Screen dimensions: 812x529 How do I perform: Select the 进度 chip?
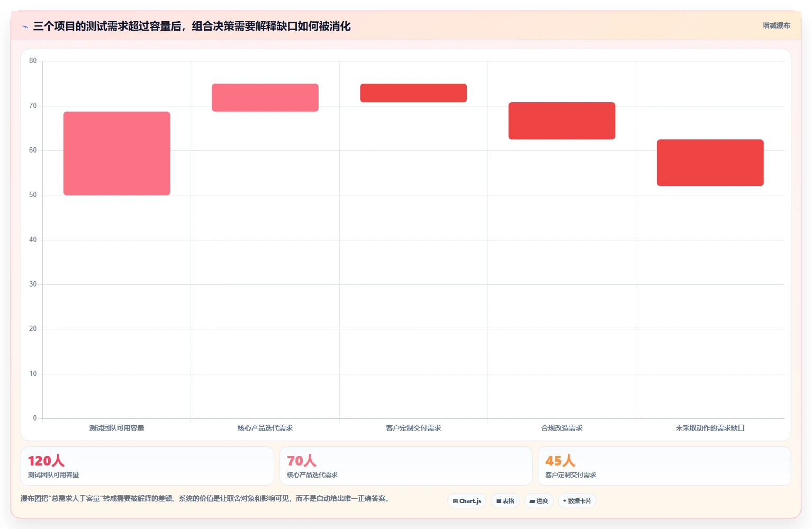[x=539, y=501]
